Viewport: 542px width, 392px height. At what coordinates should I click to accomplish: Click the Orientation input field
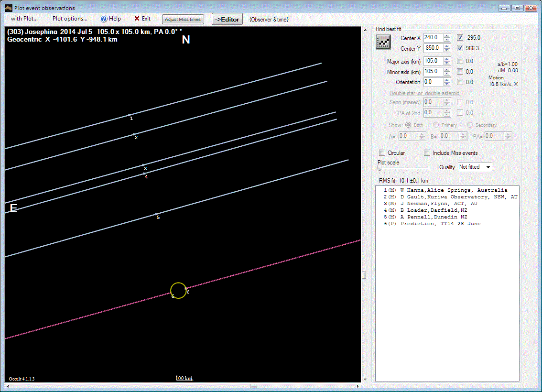[434, 82]
